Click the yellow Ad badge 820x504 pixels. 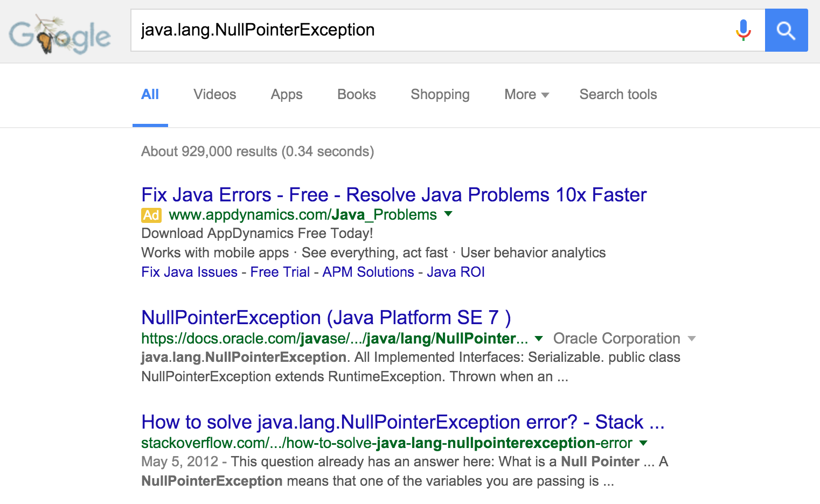(151, 215)
